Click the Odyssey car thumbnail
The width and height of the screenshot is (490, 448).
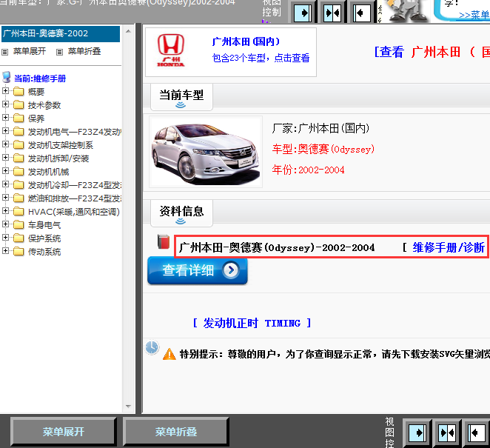pyautogui.click(x=206, y=153)
